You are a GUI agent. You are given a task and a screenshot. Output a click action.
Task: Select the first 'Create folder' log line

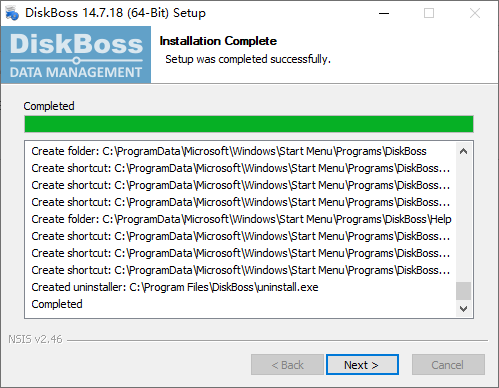(x=229, y=151)
